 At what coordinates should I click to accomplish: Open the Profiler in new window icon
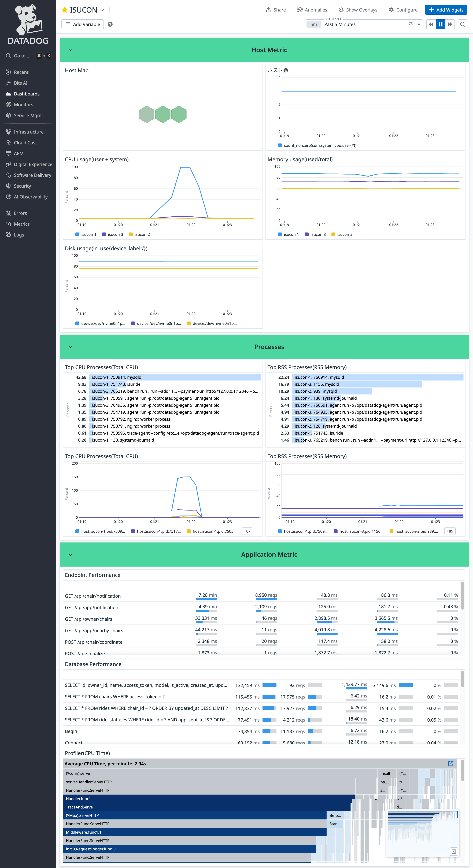pyautogui.click(x=450, y=764)
